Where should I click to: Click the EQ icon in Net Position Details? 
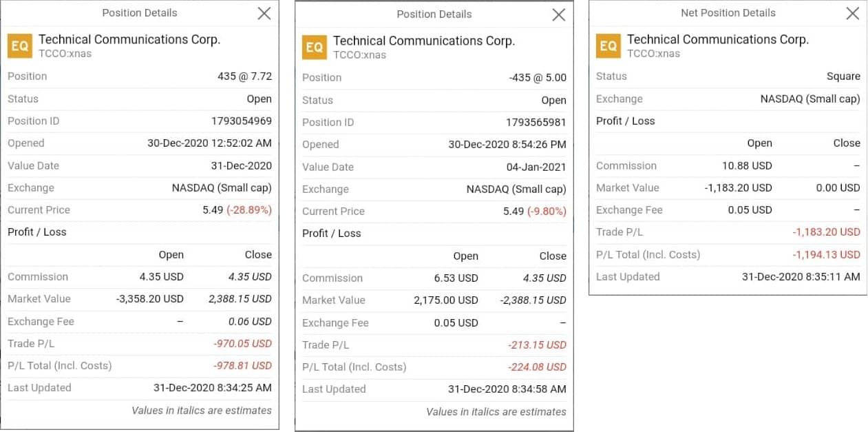(x=608, y=46)
